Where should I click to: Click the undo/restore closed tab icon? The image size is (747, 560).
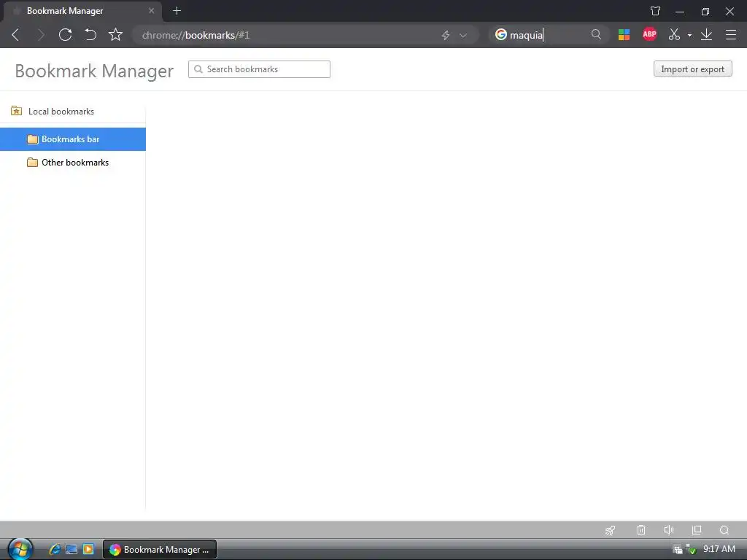pyautogui.click(x=90, y=35)
